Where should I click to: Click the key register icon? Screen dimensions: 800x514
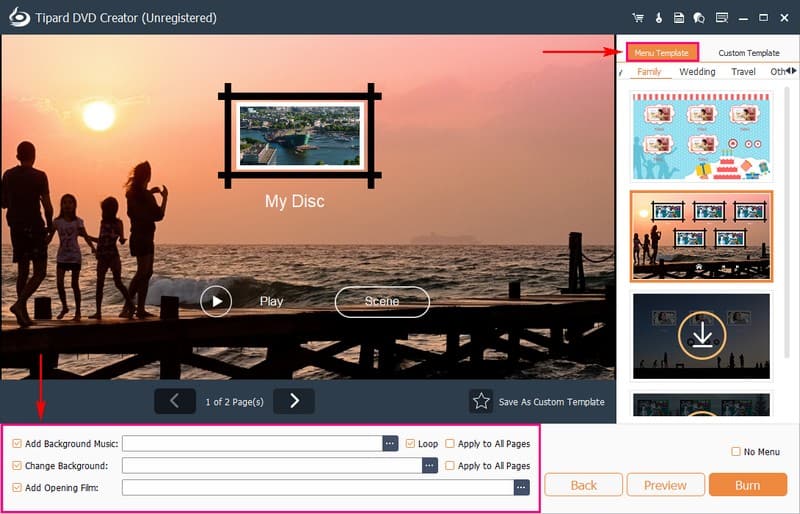point(659,18)
